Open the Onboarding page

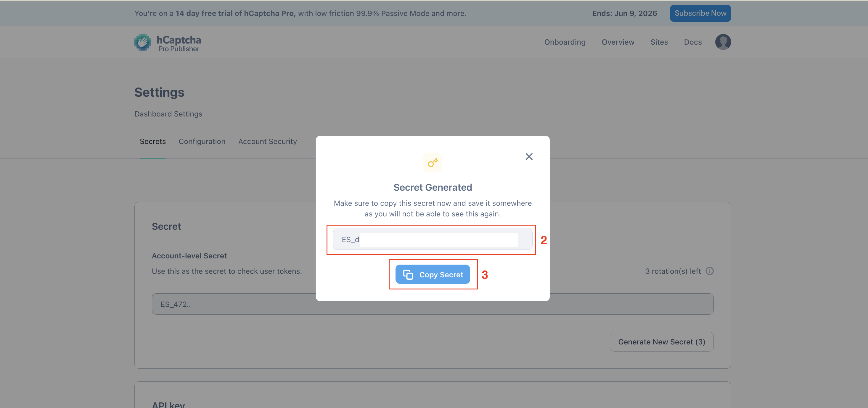[565, 42]
